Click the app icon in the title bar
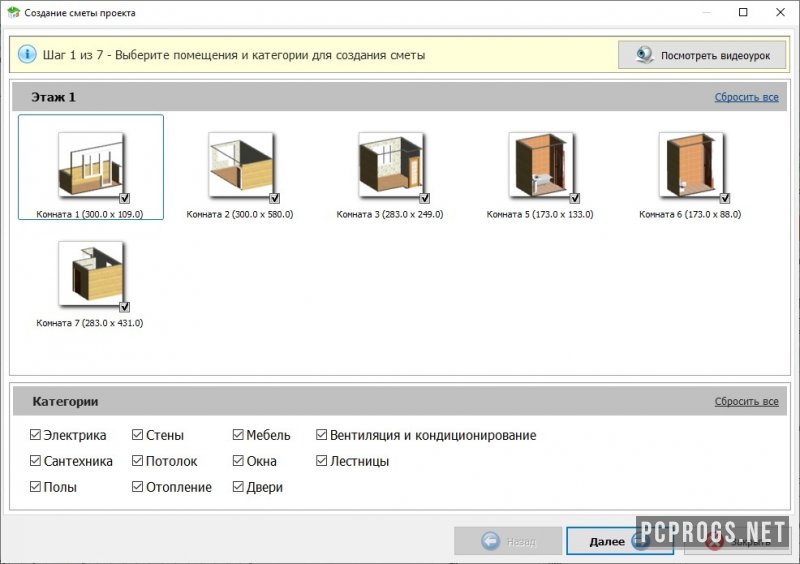This screenshot has width=800, height=564. tap(13, 12)
